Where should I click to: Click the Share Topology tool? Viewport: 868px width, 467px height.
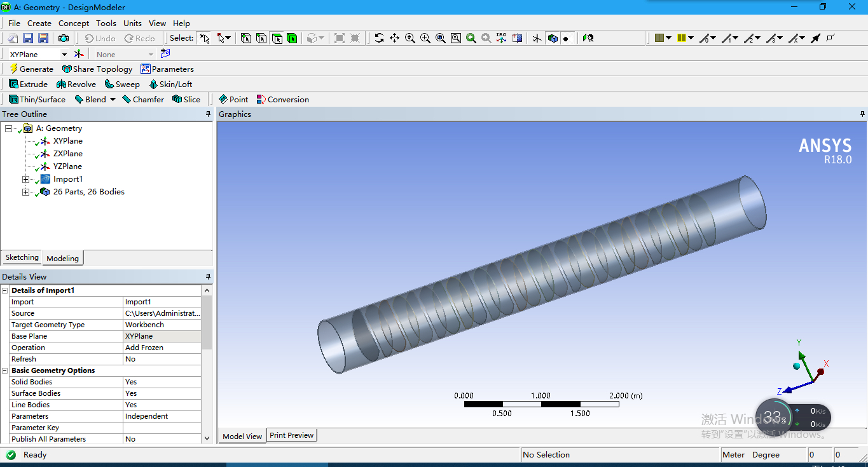click(x=97, y=69)
